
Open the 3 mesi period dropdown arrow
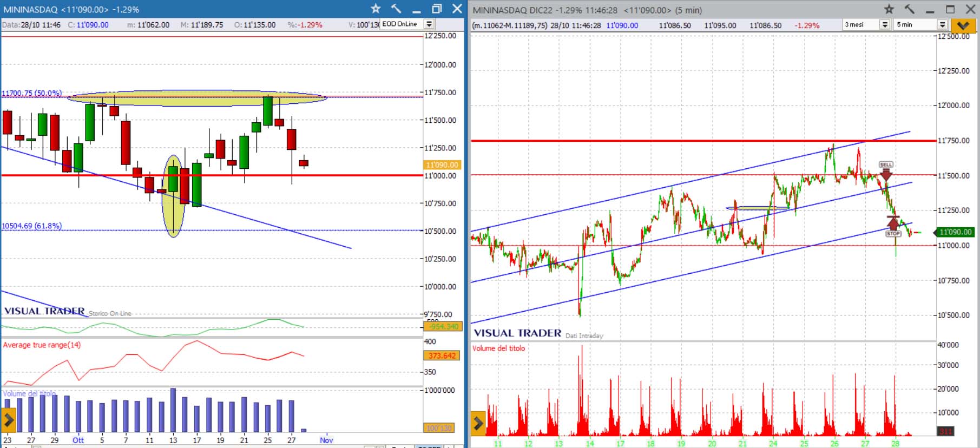885,25
